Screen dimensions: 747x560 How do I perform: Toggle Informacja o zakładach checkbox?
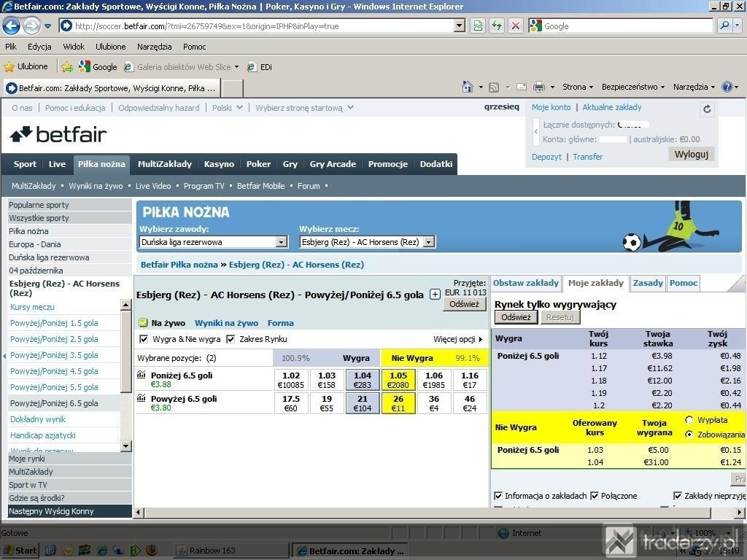498,496
